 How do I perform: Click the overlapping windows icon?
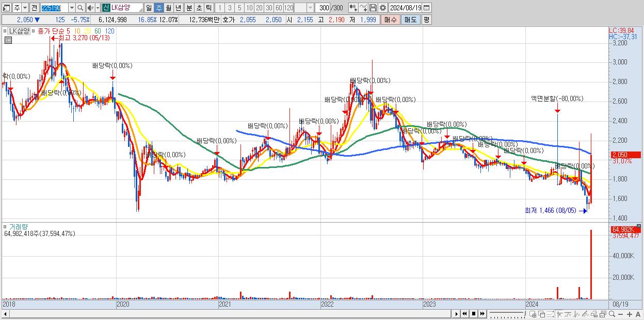tap(541, 314)
